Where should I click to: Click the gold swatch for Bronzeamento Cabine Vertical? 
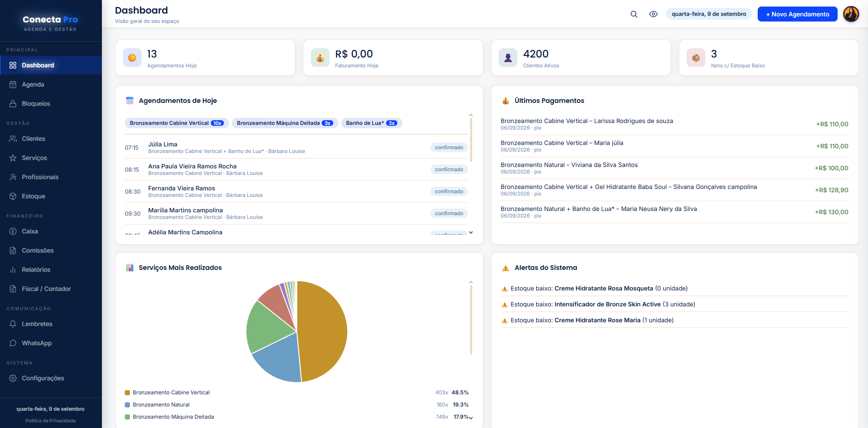coord(127,392)
